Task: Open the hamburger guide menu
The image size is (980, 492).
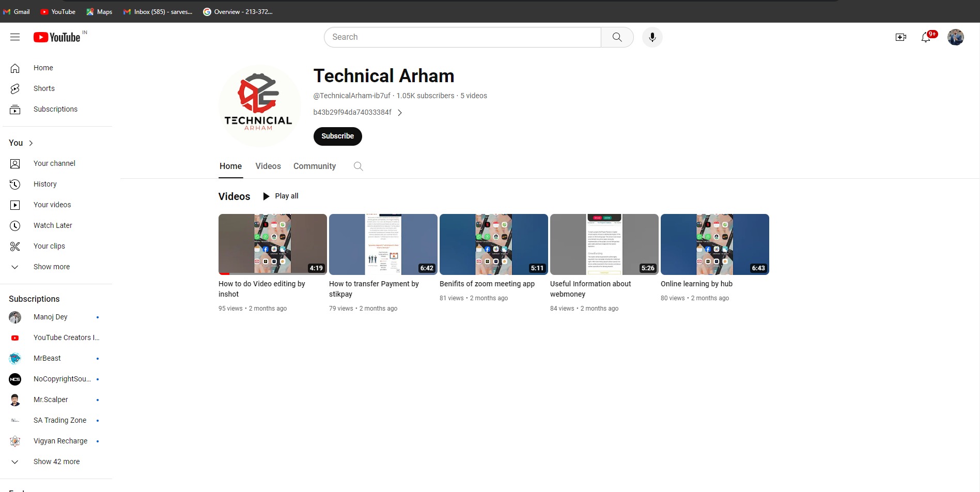Action: point(15,37)
